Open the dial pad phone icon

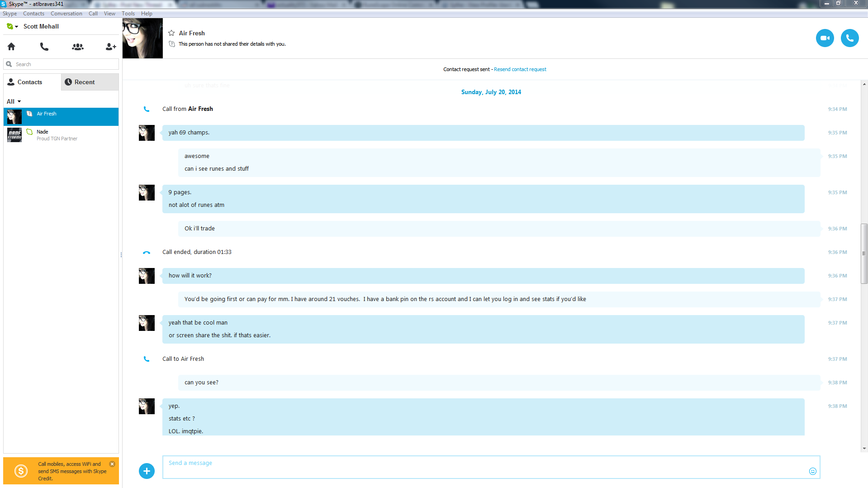(44, 47)
